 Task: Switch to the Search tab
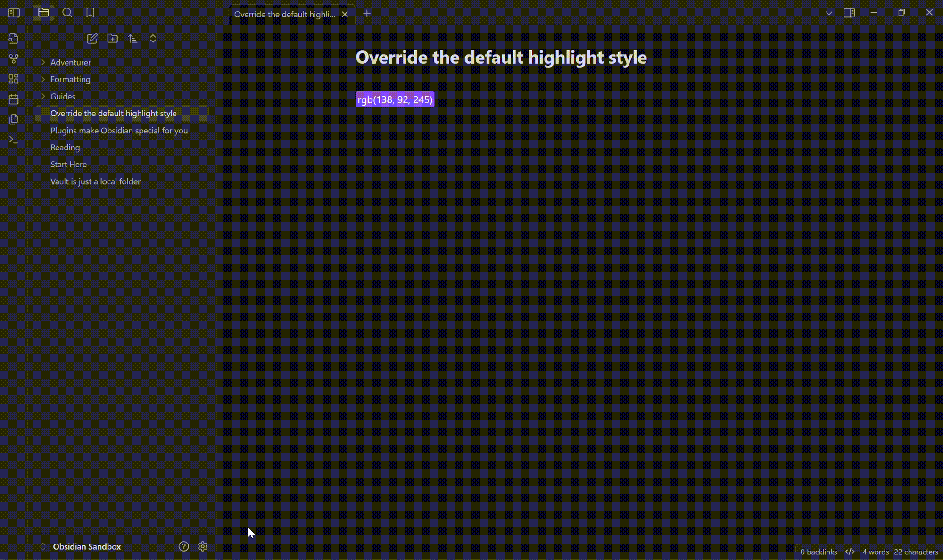(x=67, y=13)
